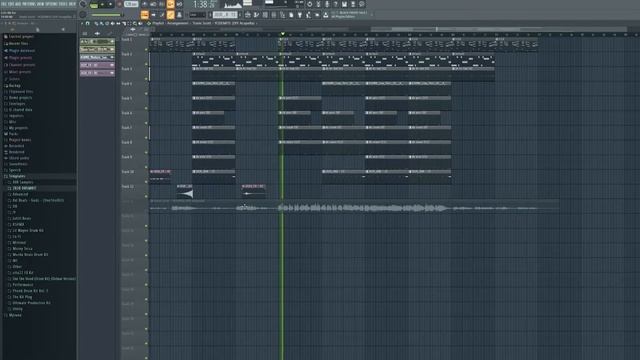Toggle the Browser view icon
This screenshot has height=360, width=640.
pos(282,15)
